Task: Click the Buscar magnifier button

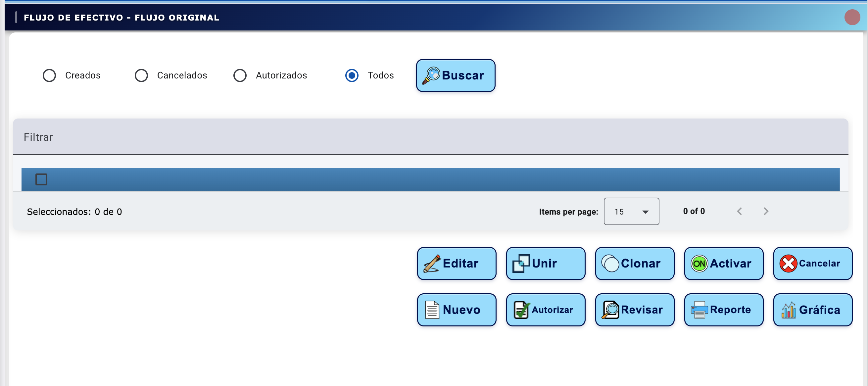Action: 455,75
